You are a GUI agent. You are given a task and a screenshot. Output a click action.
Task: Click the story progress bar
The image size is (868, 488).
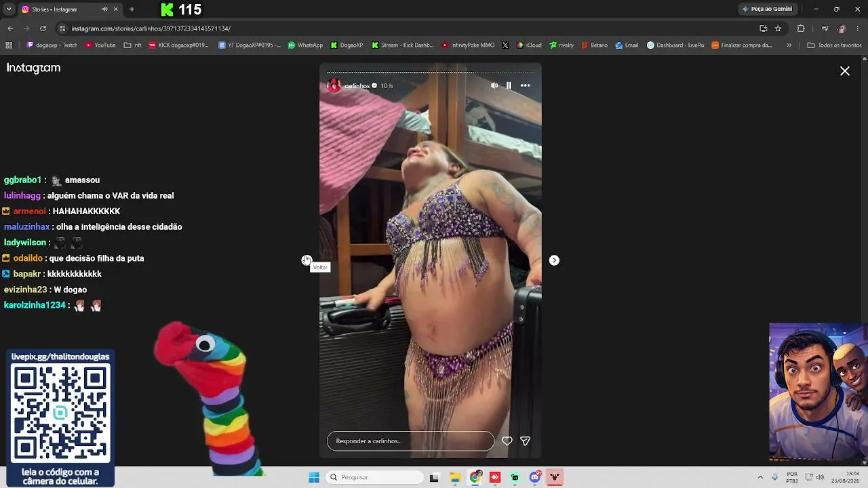431,72
